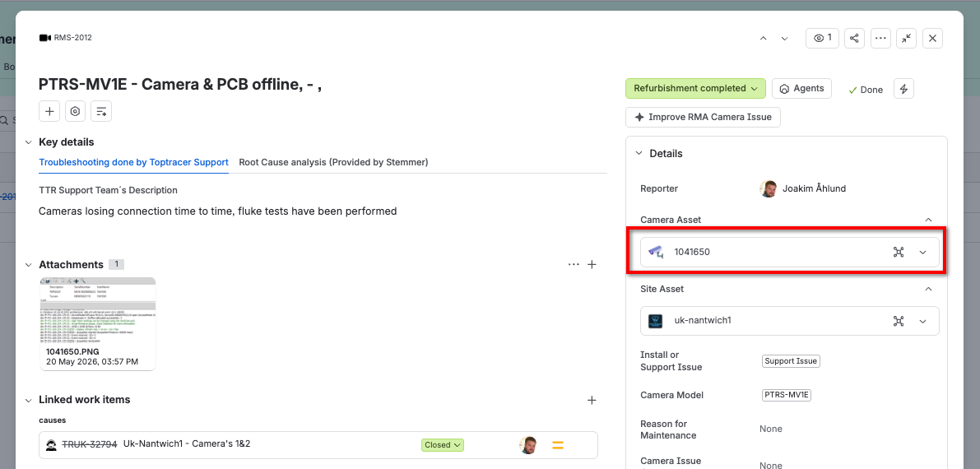Click assignee avatar on TRUK-32794 row
Image resolution: width=980 pixels, height=469 pixels.
coord(528,445)
